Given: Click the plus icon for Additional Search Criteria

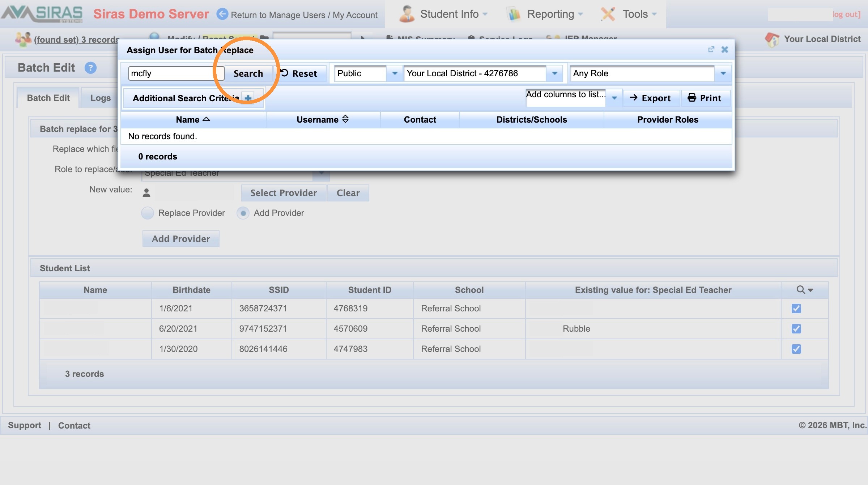Looking at the screenshot, I should coord(248,98).
